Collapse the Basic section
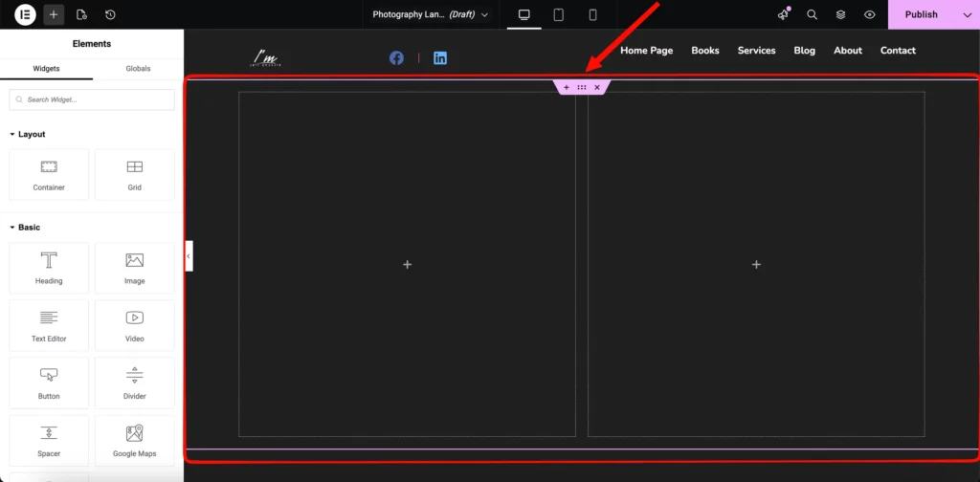The width and height of the screenshot is (980, 482). coord(25,228)
